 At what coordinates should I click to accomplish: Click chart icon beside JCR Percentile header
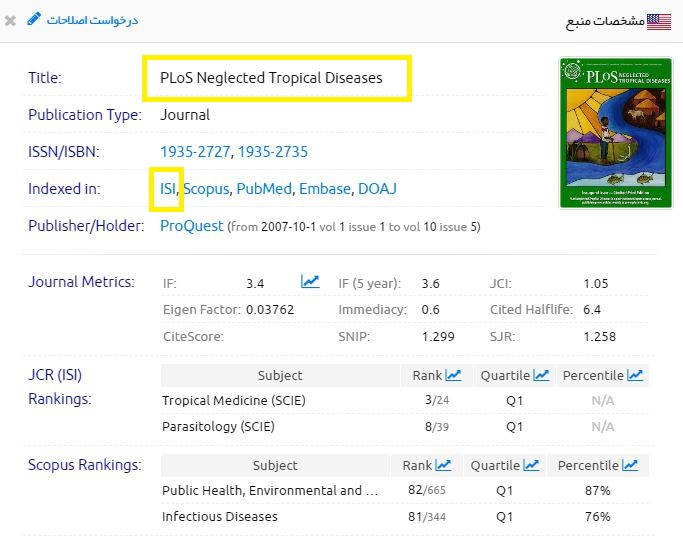(x=635, y=375)
